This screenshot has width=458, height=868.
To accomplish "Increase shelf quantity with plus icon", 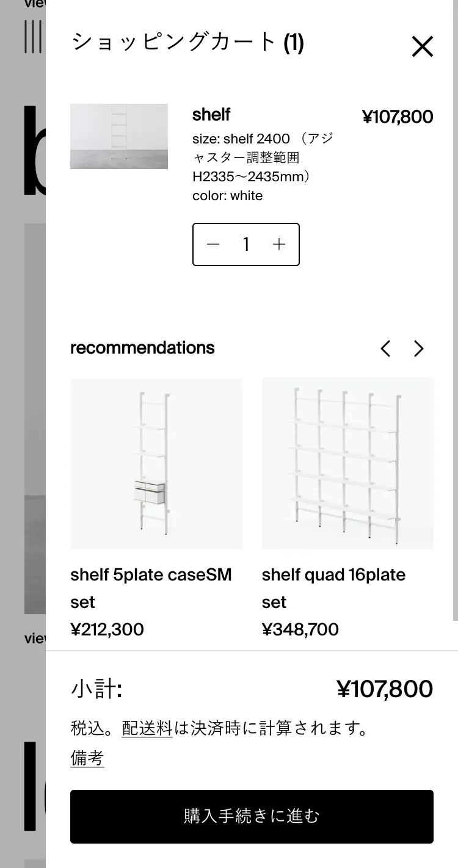I will tap(279, 245).
